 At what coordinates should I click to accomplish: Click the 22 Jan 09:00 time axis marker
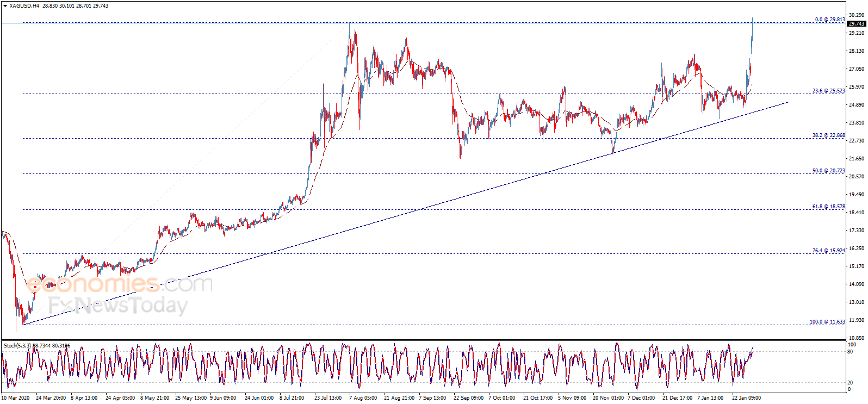point(746,398)
